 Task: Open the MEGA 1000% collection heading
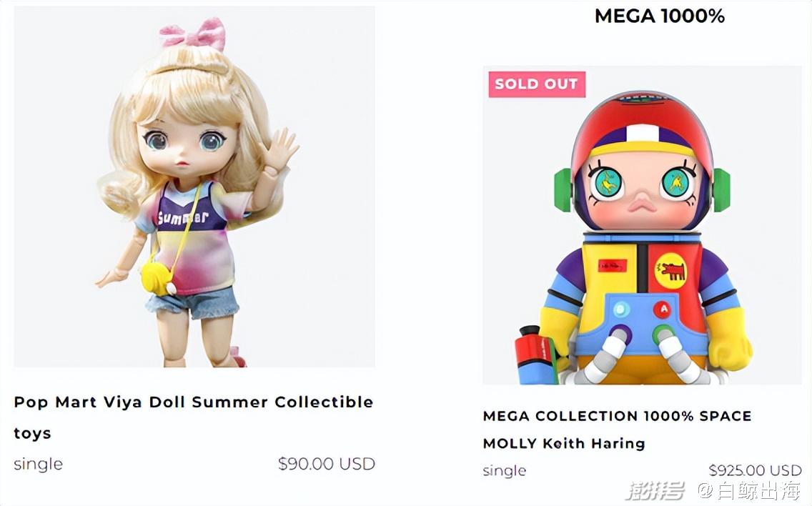pyautogui.click(x=659, y=16)
